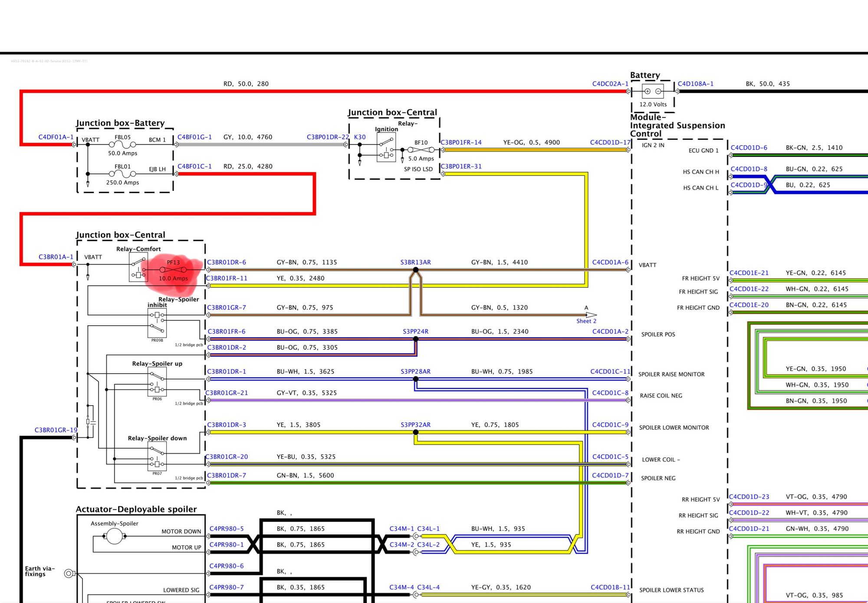Click connector label C4DC02A-1
The image size is (868, 603).
click(x=610, y=84)
